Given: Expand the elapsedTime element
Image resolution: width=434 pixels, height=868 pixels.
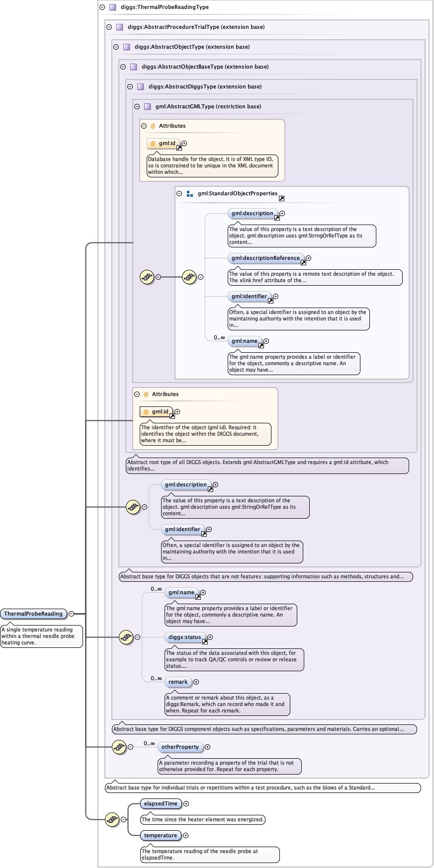Looking at the screenshot, I should [x=186, y=804].
